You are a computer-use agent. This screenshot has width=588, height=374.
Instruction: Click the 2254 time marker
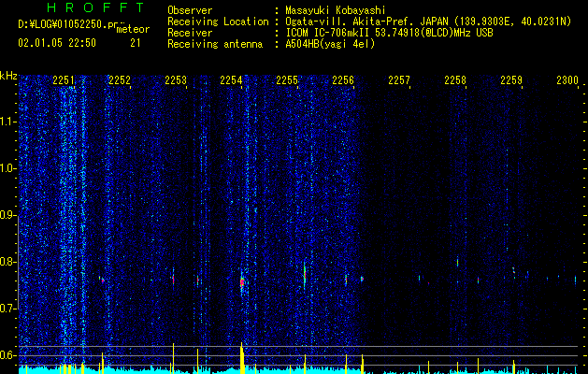point(231,79)
